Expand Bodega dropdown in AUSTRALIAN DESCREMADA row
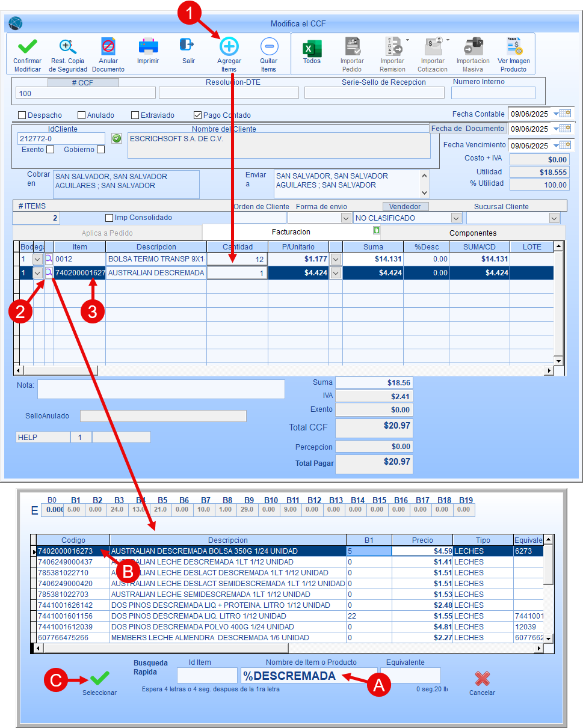 (37, 273)
